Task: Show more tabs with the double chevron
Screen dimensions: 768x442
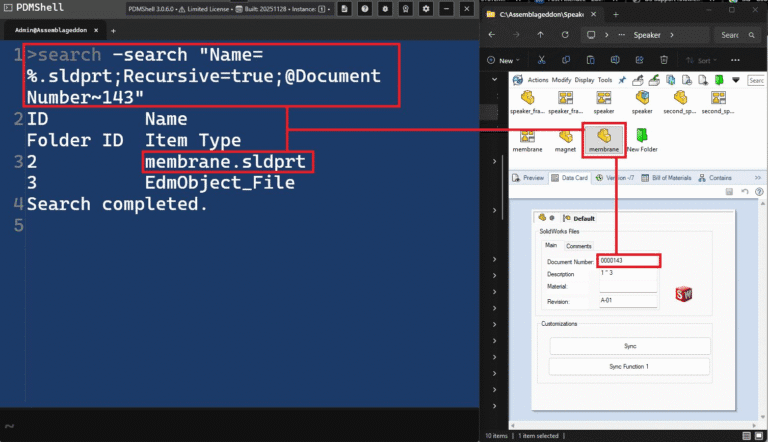Action: click(758, 178)
